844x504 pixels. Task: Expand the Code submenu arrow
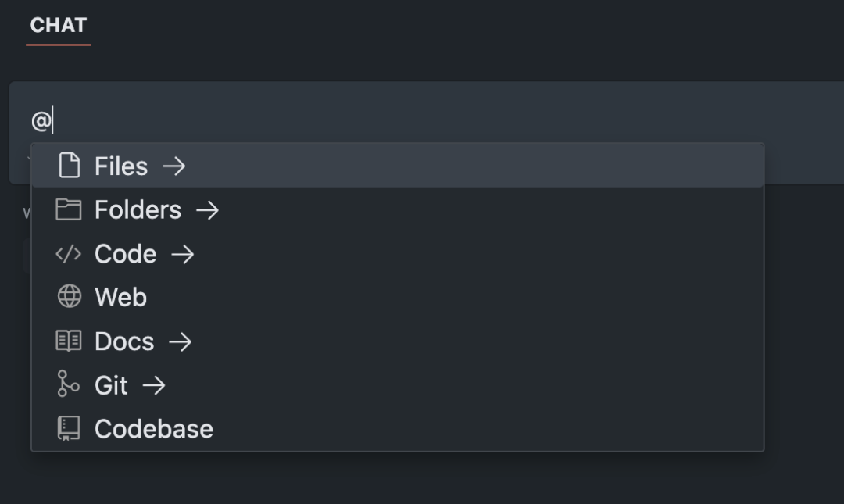coord(182,254)
